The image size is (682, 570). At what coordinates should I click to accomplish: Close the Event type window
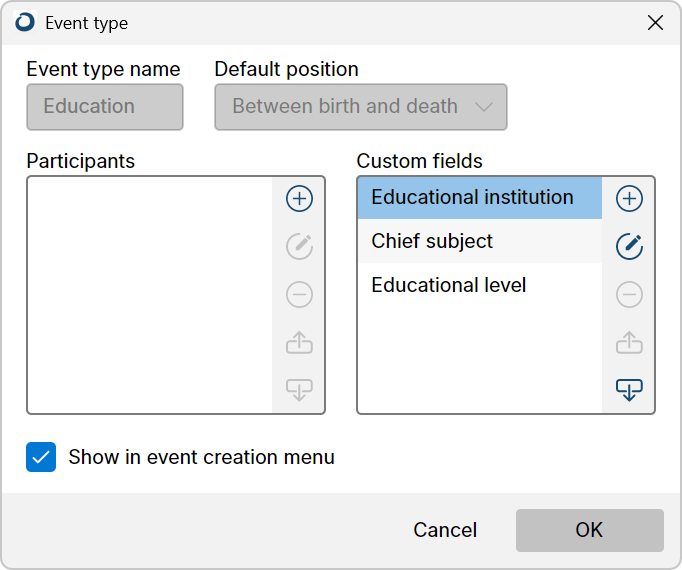click(x=655, y=23)
